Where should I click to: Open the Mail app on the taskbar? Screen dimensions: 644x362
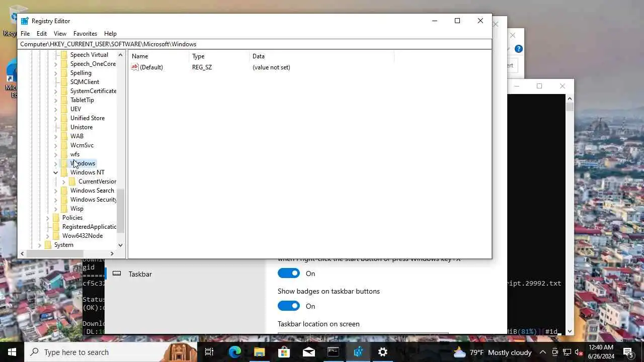(x=309, y=352)
